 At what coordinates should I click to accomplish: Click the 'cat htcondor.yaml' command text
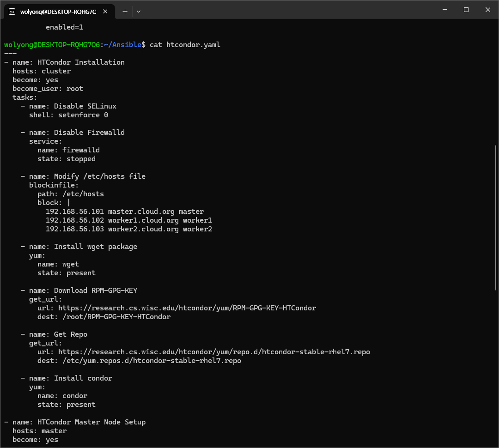point(185,45)
